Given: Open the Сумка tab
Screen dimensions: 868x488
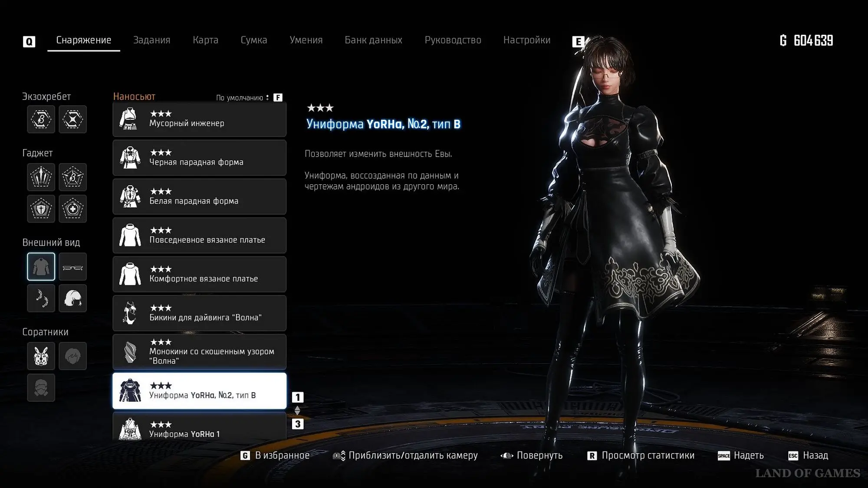Looking at the screenshot, I should [254, 40].
